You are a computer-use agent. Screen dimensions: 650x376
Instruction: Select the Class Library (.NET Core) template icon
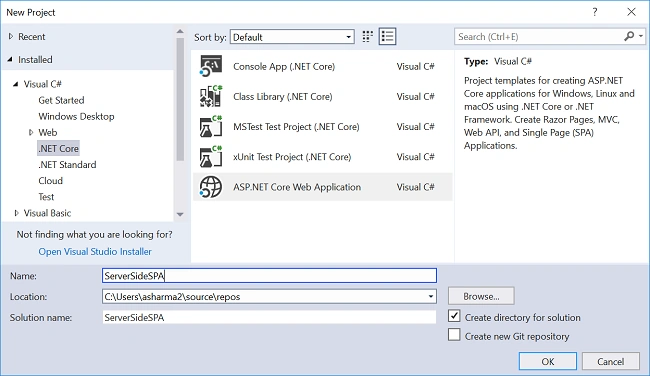point(211,97)
